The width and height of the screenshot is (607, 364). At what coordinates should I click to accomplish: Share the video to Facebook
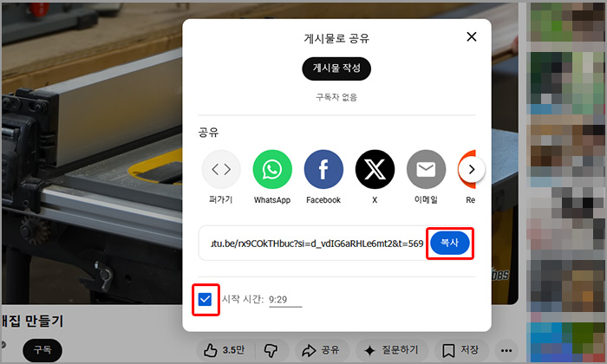coord(323,169)
